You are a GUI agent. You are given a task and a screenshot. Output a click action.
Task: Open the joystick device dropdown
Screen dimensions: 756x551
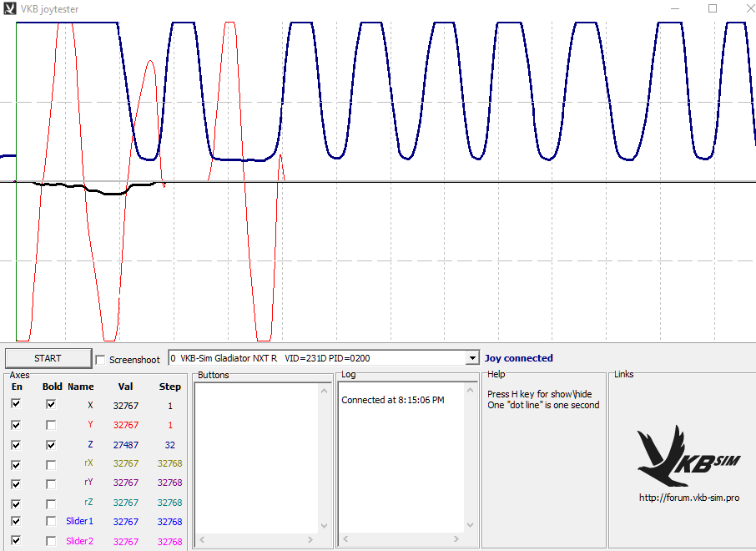click(x=472, y=358)
